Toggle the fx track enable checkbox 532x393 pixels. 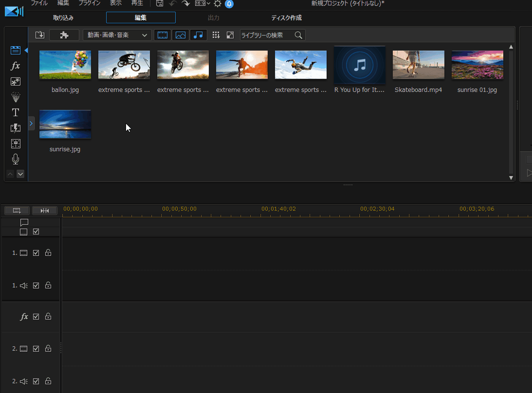pyautogui.click(x=36, y=316)
